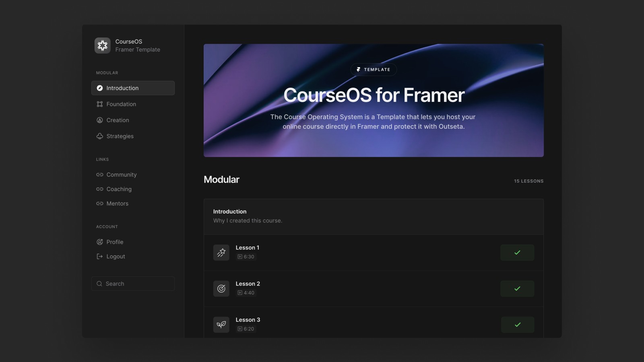The image size is (644, 362).
Task: Click the Foundation nodes icon
Action: tap(100, 104)
